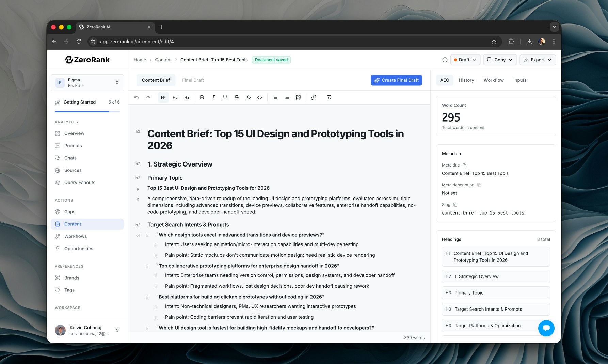Open the document info icon
608x364 pixels.
tap(445, 60)
